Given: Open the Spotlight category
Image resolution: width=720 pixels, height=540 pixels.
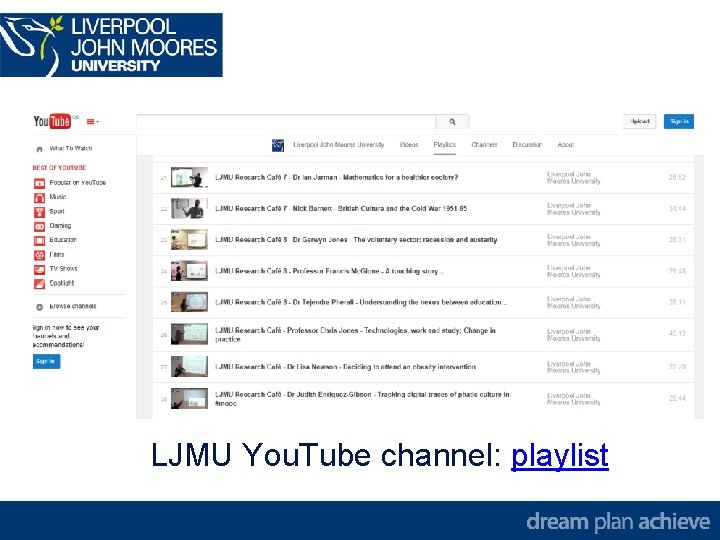Looking at the screenshot, I should (62, 283).
